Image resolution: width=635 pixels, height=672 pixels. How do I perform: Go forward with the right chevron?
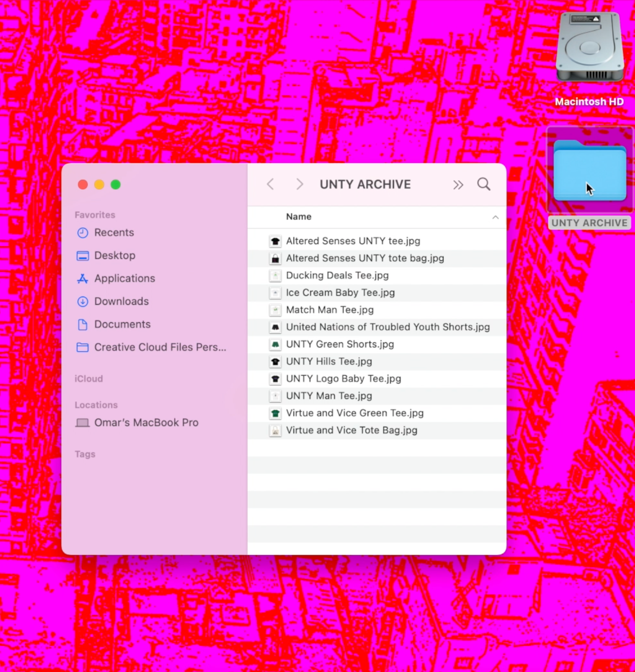pyautogui.click(x=299, y=184)
